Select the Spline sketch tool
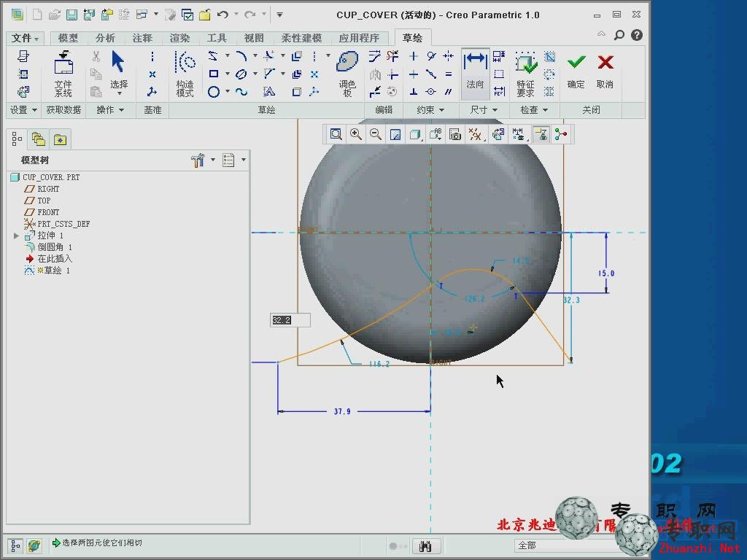 (241, 91)
